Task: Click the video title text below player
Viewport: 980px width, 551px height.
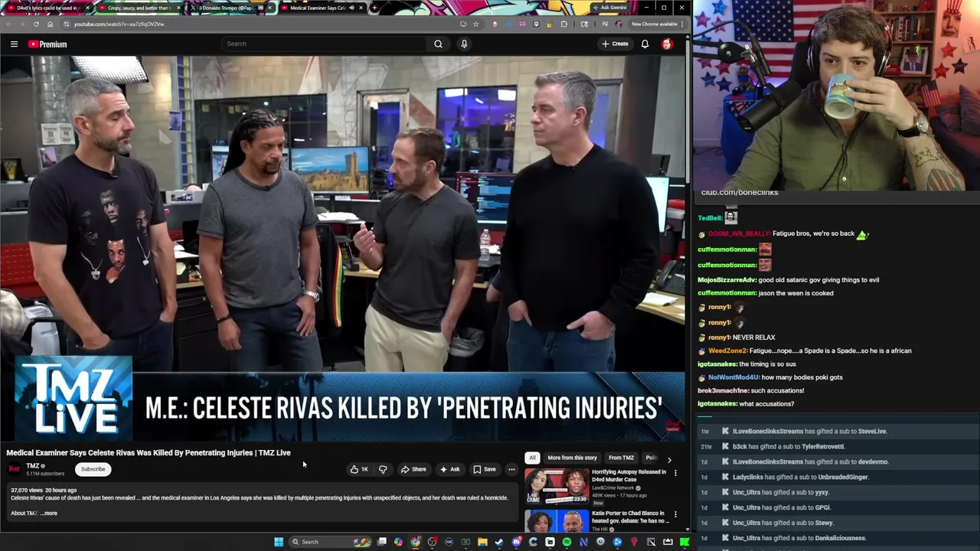Action: tap(149, 452)
